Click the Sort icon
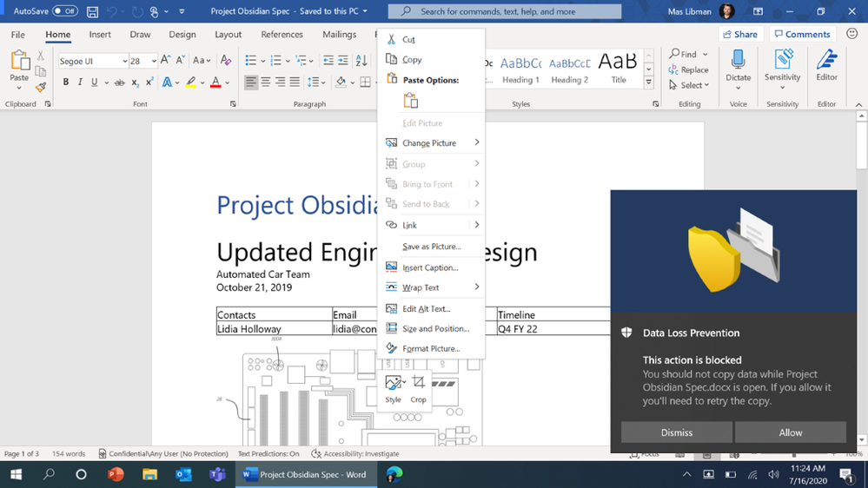The width and height of the screenshot is (868, 488). [x=361, y=60]
